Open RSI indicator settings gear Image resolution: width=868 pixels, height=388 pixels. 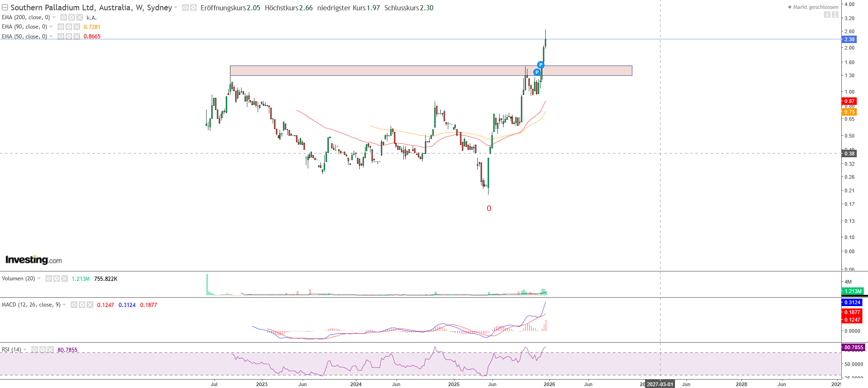(43, 350)
